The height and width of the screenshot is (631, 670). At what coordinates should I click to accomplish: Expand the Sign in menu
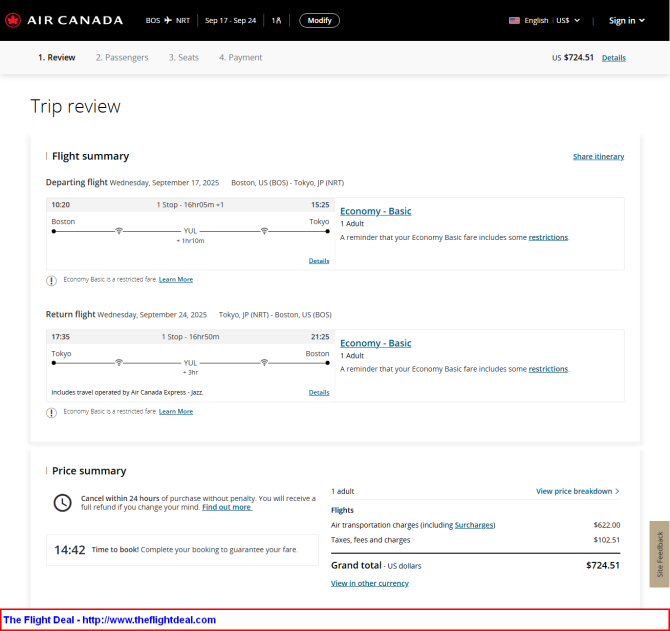coord(626,21)
